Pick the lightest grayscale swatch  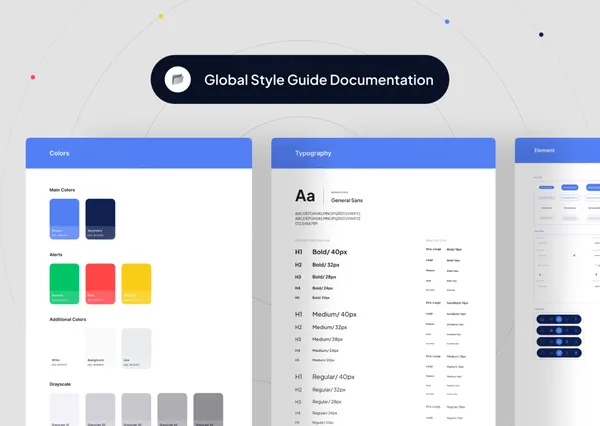coord(64,409)
